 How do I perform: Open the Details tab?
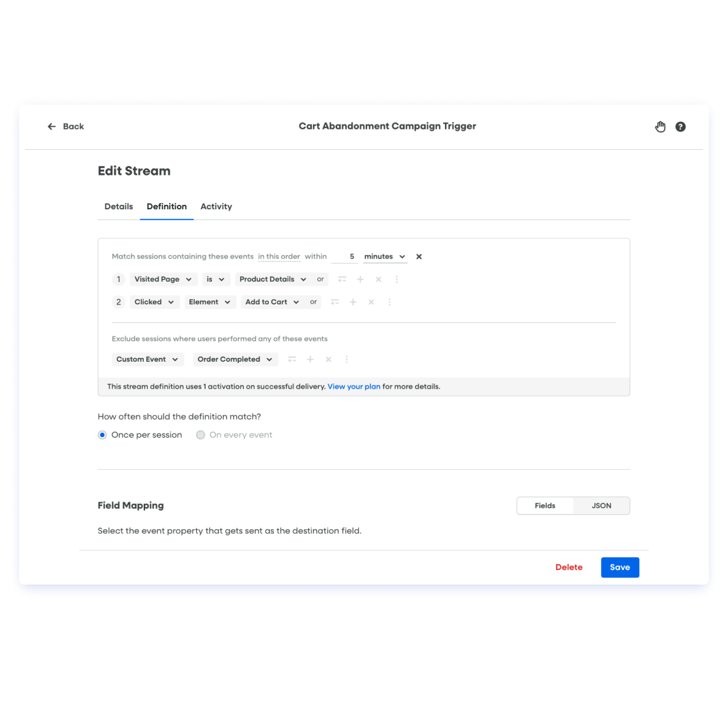tap(118, 206)
